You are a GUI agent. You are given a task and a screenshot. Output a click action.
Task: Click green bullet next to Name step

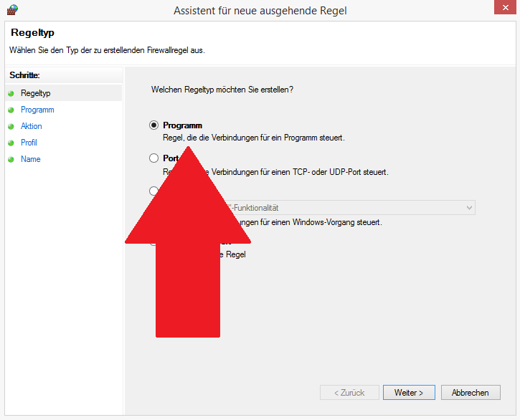pos(11,159)
